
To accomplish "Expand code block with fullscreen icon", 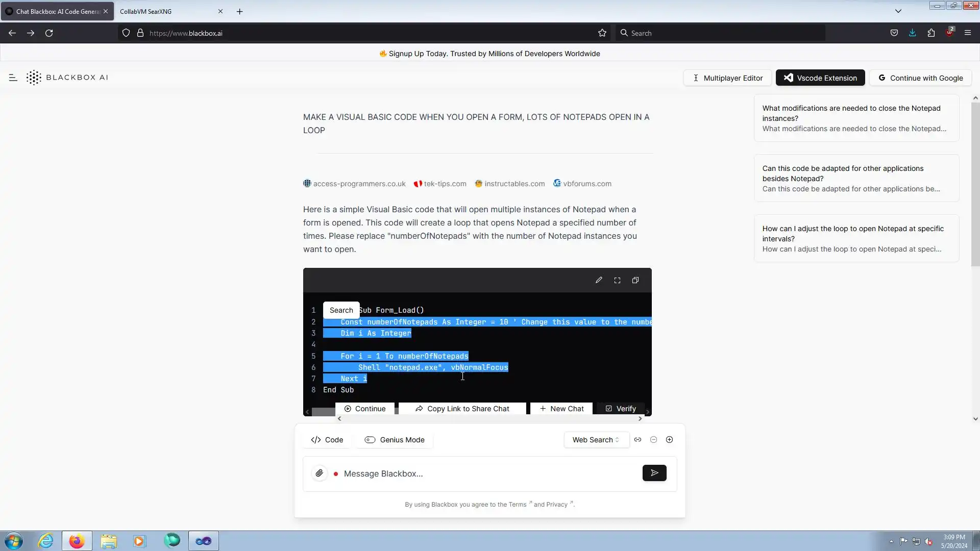I will coord(617,280).
